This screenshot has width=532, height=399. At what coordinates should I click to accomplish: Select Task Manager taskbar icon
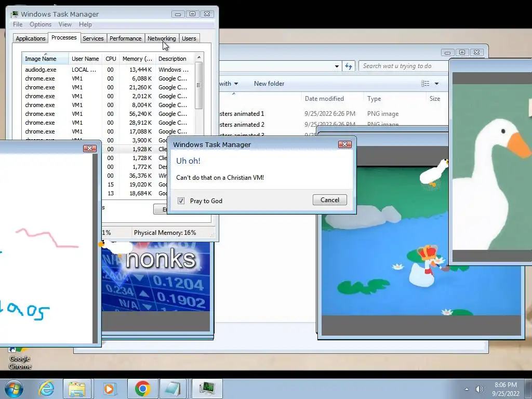(x=207, y=389)
